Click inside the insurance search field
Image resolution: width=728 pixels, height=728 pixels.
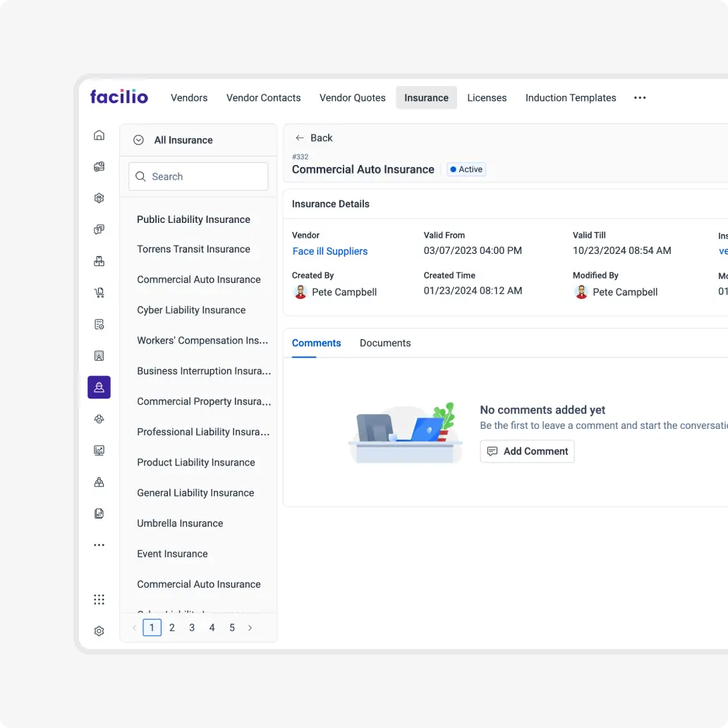(198, 176)
